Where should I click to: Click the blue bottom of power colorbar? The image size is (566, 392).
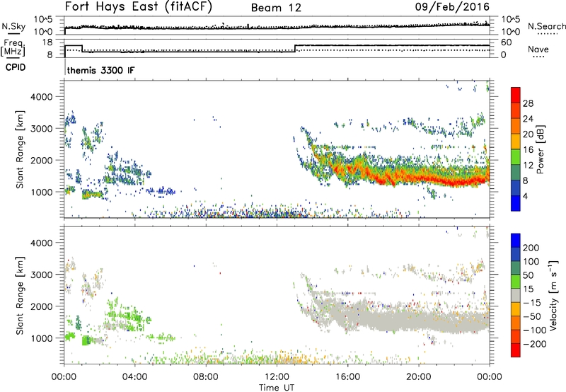pos(516,203)
